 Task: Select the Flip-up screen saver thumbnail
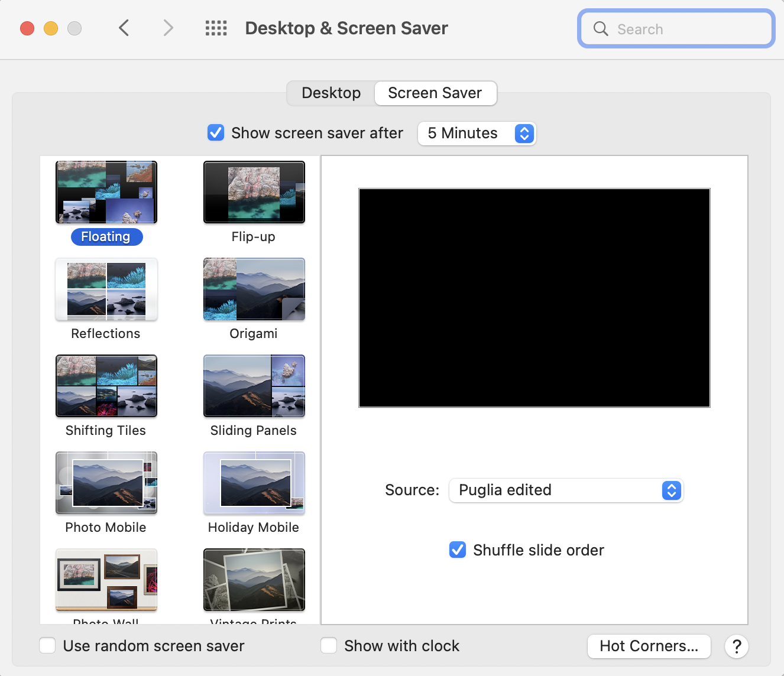pos(254,192)
